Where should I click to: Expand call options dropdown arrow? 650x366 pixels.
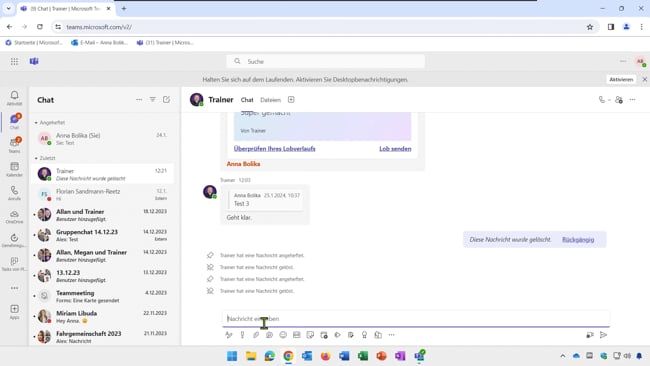pos(609,100)
